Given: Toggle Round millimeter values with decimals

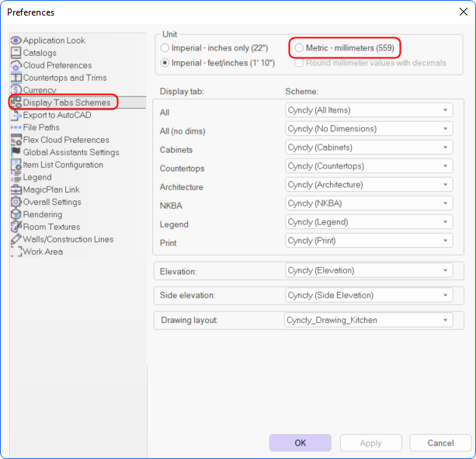Looking at the screenshot, I should pyautogui.click(x=370, y=63).
